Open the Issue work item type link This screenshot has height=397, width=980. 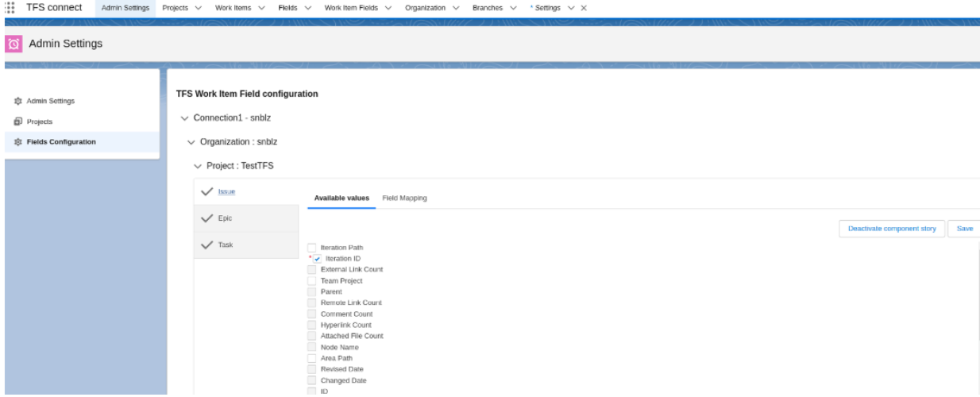click(x=228, y=191)
